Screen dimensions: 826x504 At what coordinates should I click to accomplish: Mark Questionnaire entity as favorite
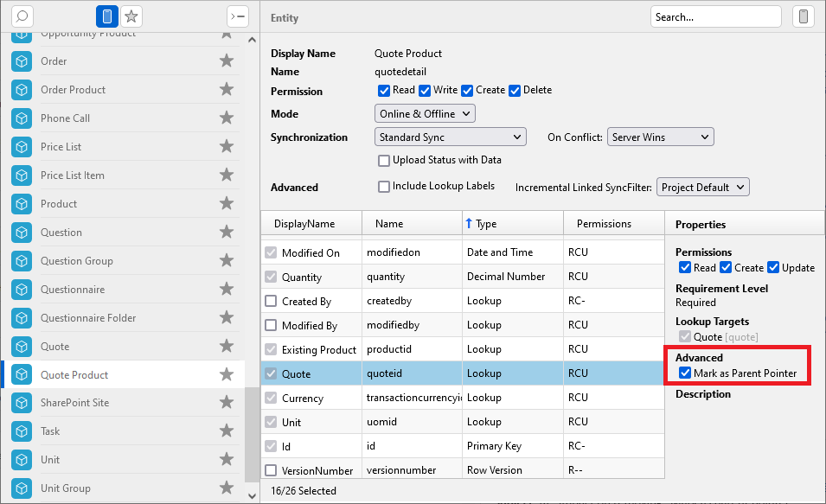tap(227, 290)
